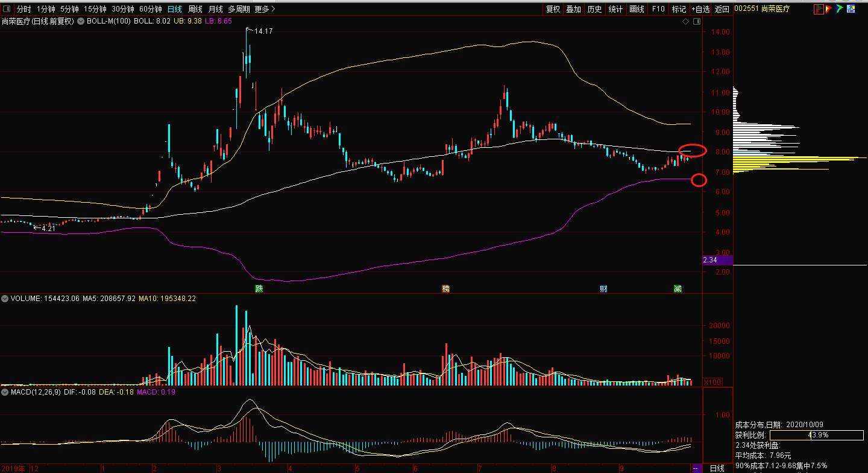Click the 4.21 low price label
This screenshot has height=473, width=868.
pos(48,228)
